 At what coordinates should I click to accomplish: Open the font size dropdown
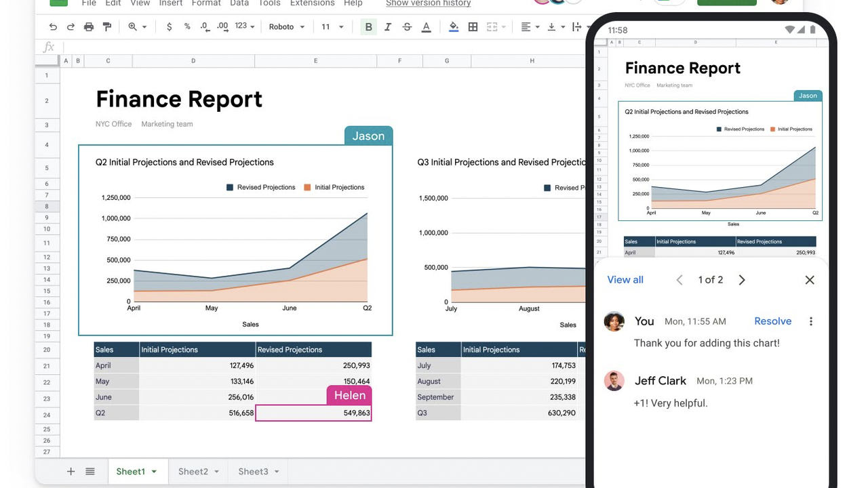pyautogui.click(x=332, y=26)
